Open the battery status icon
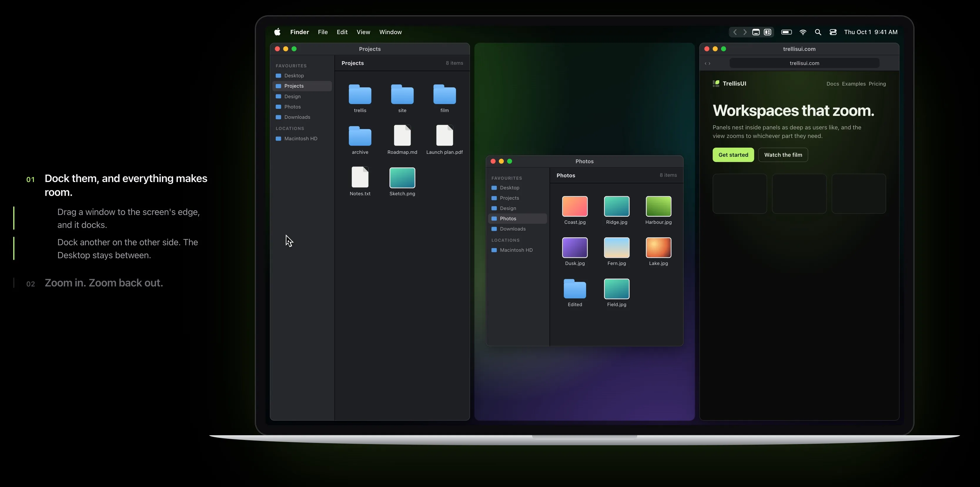This screenshot has width=980, height=487. (x=786, y=32)
